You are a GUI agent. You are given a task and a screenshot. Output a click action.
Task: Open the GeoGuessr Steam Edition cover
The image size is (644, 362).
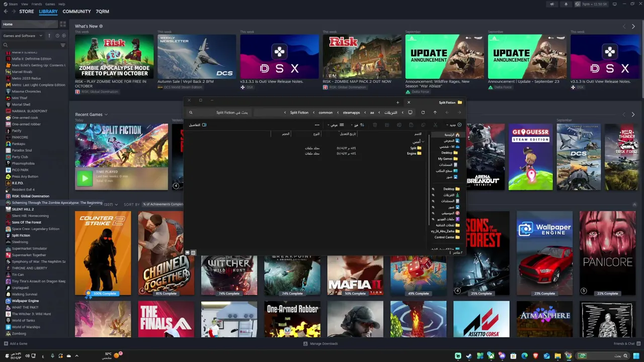(530, 157)
